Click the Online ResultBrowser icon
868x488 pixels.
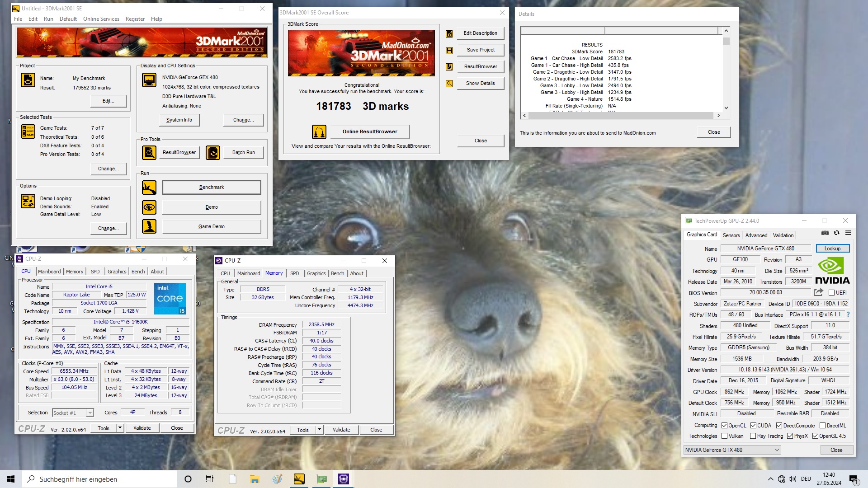319,132
